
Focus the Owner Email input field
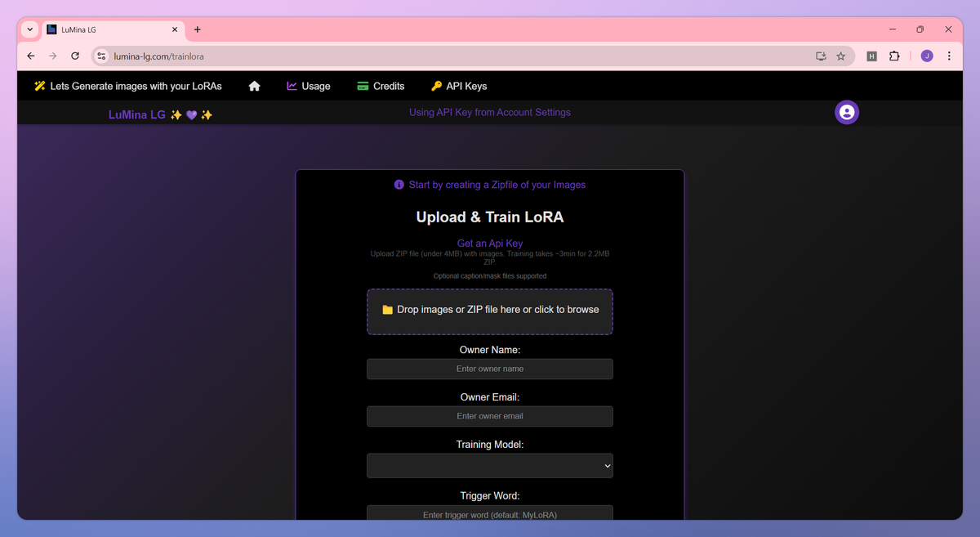coord(490,416)
